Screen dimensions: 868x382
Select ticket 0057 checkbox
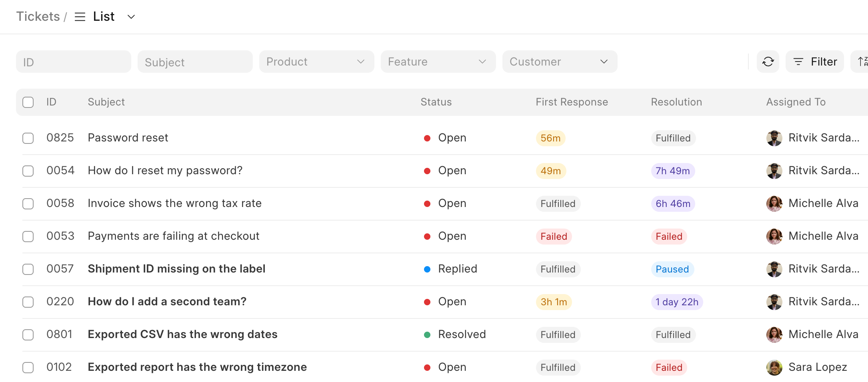coord(28,269)
